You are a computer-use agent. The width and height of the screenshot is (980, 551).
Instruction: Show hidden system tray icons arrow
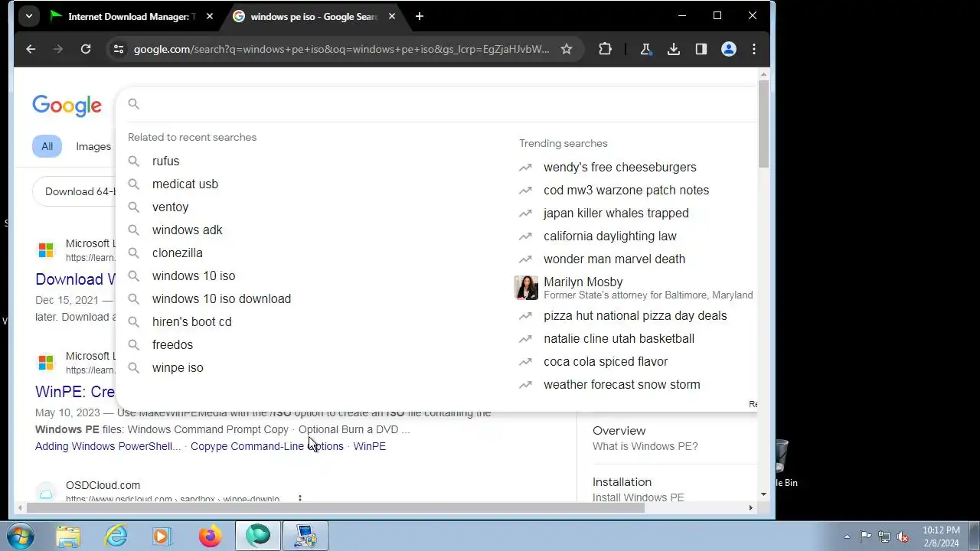[847, 536]
